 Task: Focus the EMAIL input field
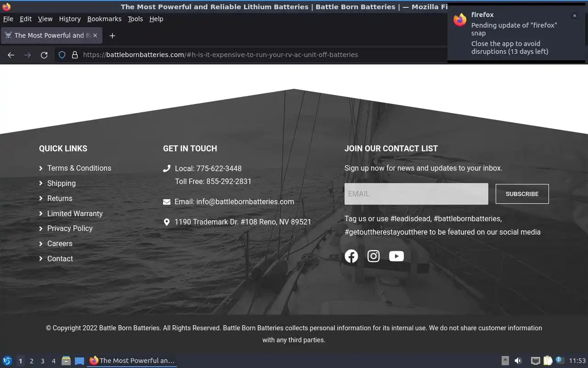coord(416,194)
